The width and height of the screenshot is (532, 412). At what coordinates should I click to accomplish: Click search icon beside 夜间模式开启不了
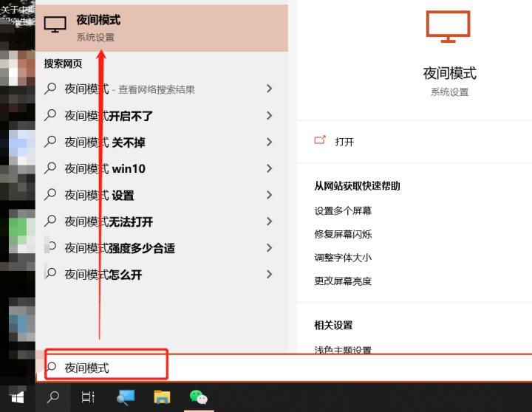coord(50,115)
